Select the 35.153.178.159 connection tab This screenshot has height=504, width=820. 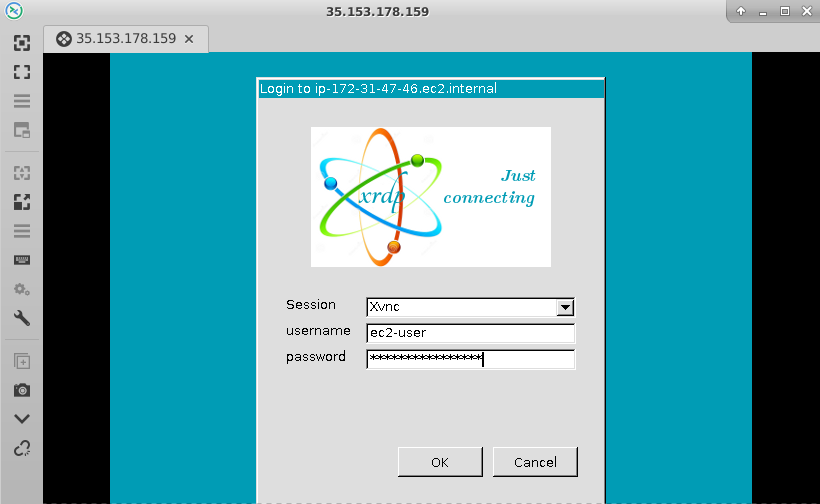pos(126,39)
